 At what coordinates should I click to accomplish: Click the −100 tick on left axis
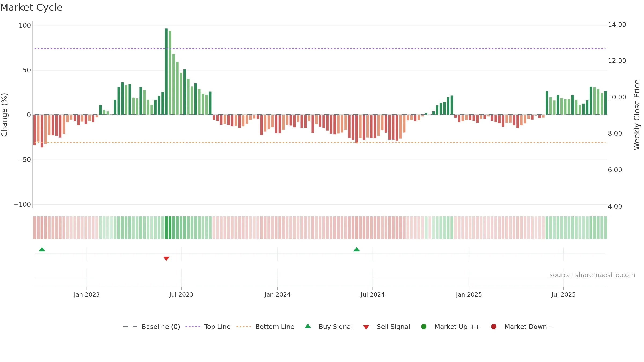click(22, 205)
